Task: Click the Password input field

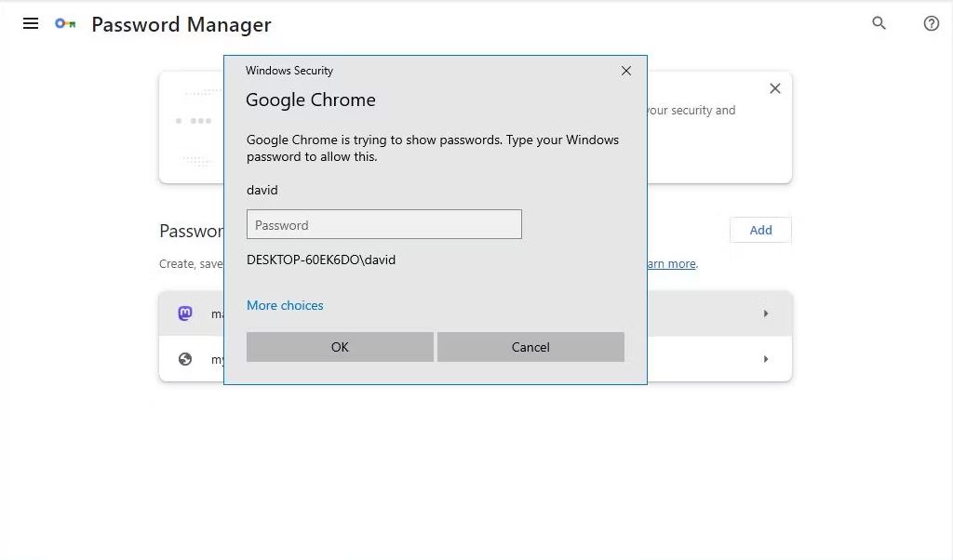Action: tap(384, 225)
